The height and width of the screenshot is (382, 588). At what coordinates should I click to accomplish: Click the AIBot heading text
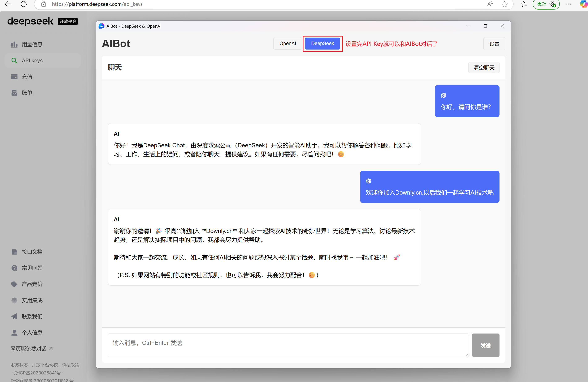[116, 44]
